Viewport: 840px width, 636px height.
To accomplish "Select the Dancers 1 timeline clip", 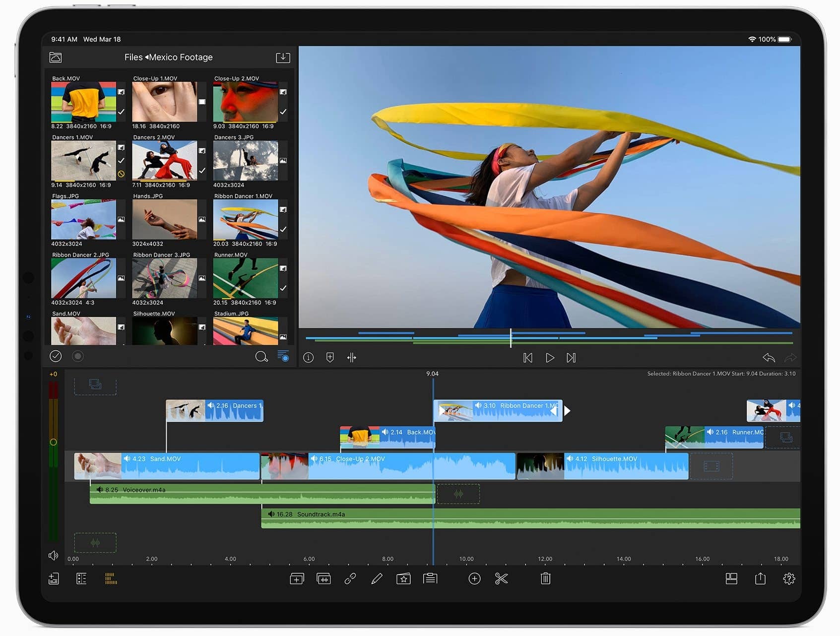I will (214, 411).
